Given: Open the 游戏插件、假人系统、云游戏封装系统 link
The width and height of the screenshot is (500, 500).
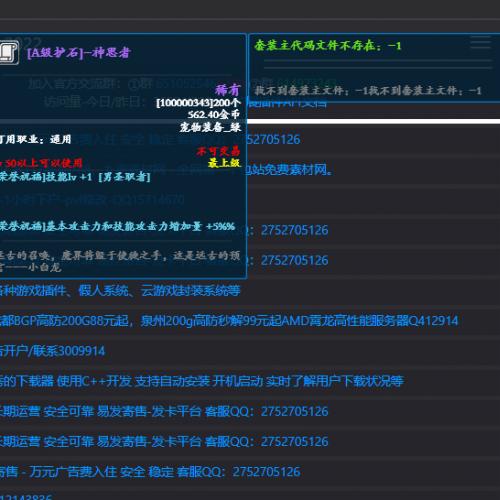Looking at the screenshot, I should (x=120, y=291).
